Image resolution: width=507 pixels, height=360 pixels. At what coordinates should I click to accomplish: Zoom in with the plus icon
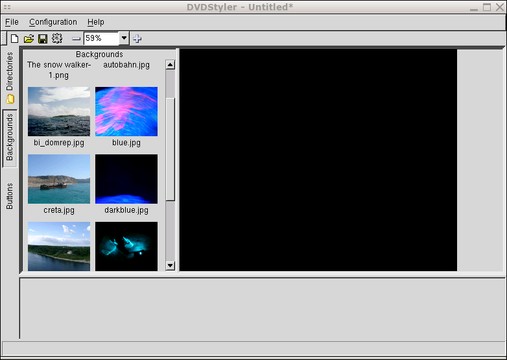tap(137, 39)
